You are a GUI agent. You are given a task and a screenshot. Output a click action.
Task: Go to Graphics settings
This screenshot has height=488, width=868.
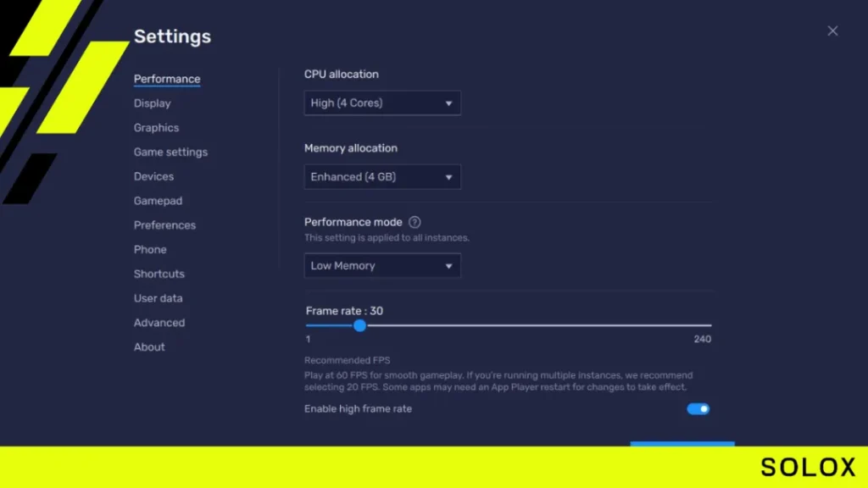click(156, 128)
